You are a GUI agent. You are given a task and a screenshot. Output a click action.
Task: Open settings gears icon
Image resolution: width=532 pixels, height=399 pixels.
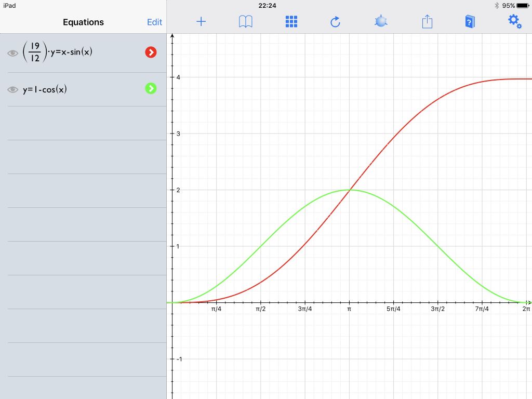[515, 21]
